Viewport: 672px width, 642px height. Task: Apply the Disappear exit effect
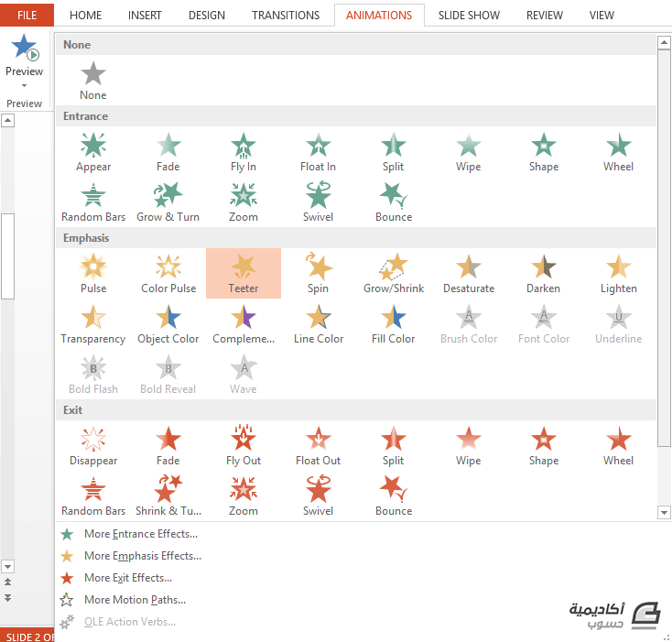click(93, 446)
